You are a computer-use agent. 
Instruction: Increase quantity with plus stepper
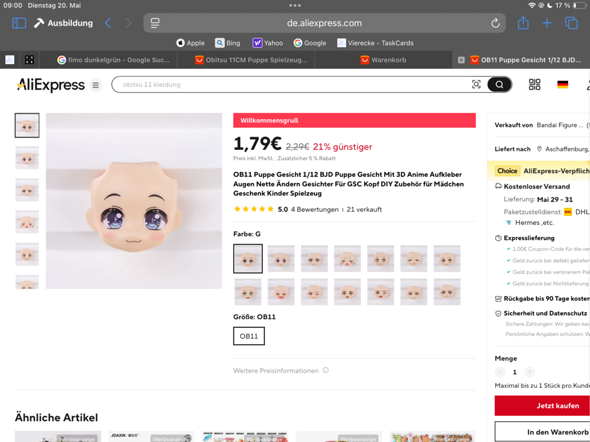point(529,372)
